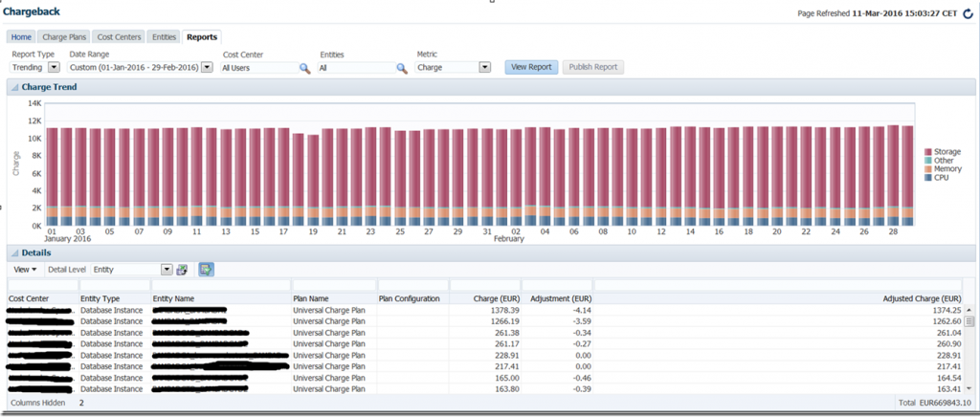Screen dimensions: 980x417
Task: Open the View menu in Details
Action: click(x=26, y=270)
